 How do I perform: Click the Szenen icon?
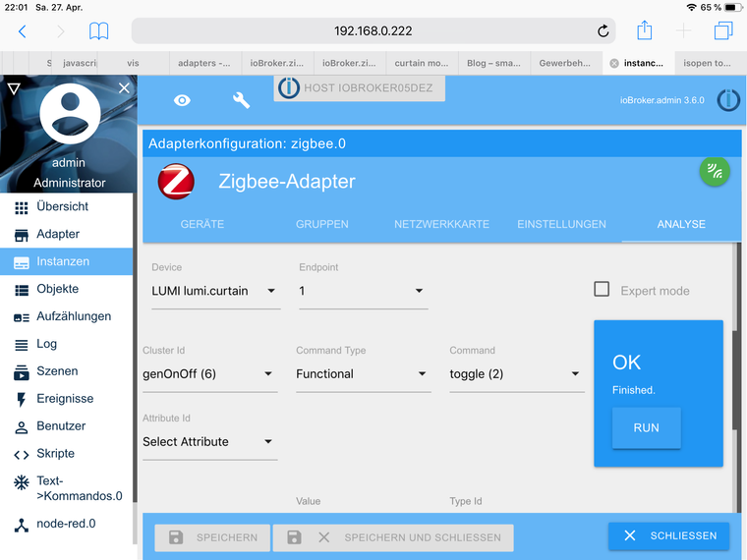coord(21,372)
